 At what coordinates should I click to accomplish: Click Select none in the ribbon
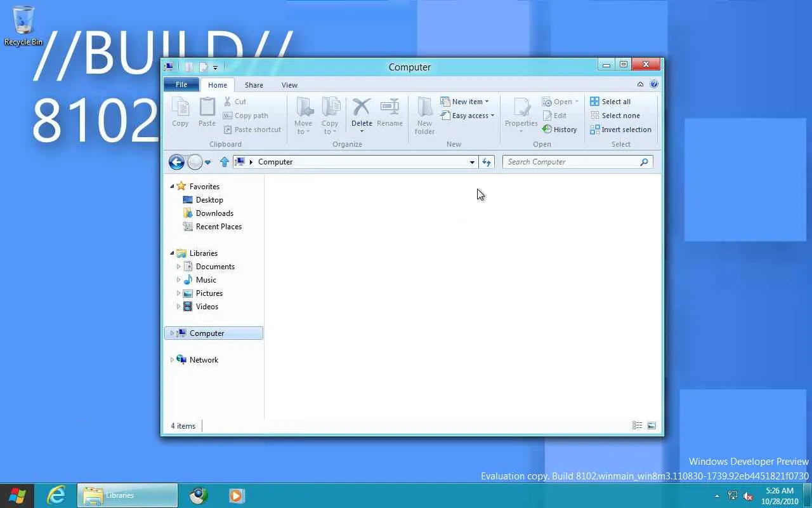tap(615, 116)
